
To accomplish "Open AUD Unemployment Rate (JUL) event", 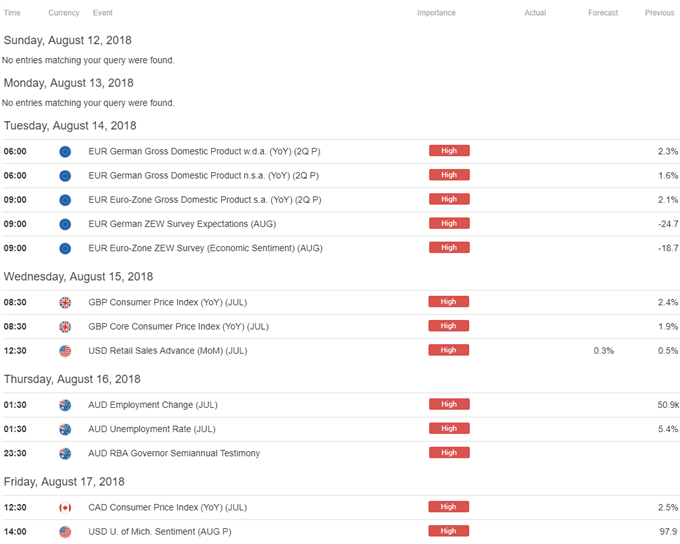I will point(152,429).
